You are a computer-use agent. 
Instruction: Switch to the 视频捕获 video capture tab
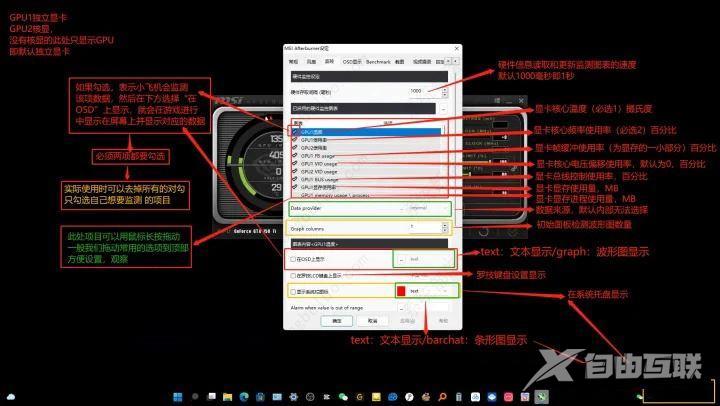[x=422, y=62]
